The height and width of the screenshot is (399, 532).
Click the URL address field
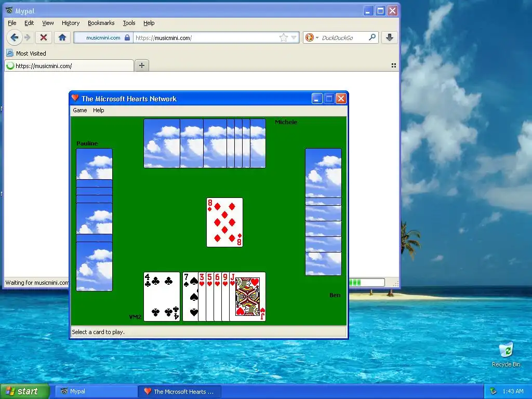[205, 37]
